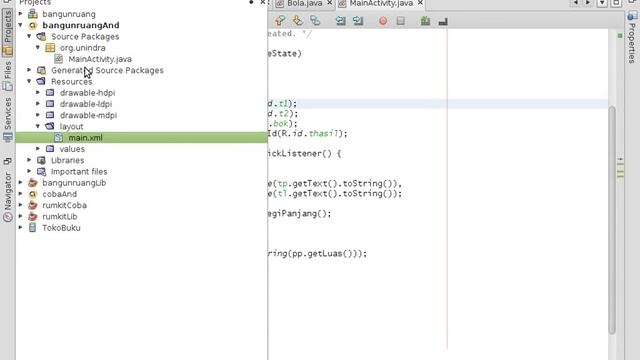
Task: Click the cobaAnd Android project icon
Action: coord(33,194)
